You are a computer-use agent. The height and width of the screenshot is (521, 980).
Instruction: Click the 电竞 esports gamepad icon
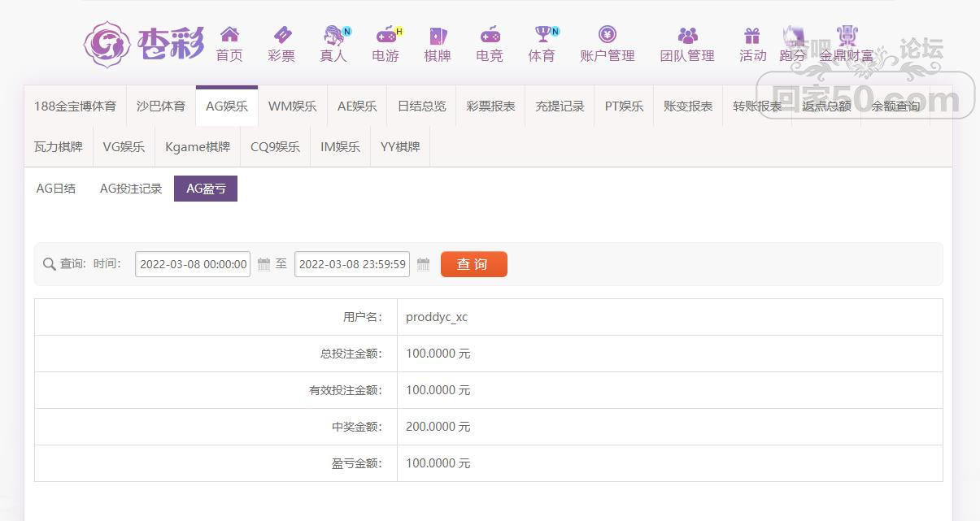point(490,35)
